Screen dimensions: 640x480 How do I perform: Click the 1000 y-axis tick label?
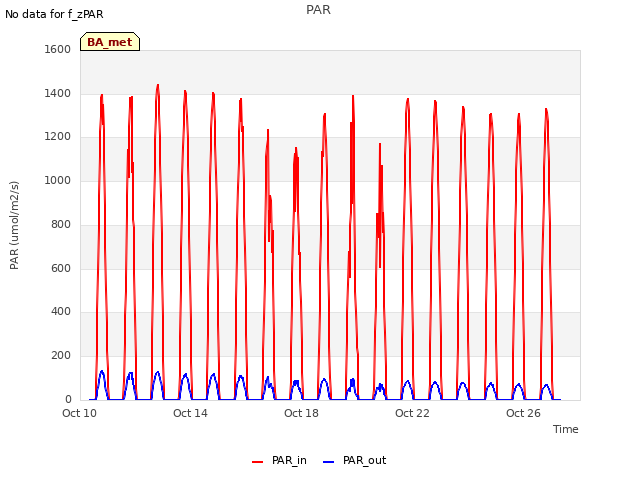(x=58, y=180)
